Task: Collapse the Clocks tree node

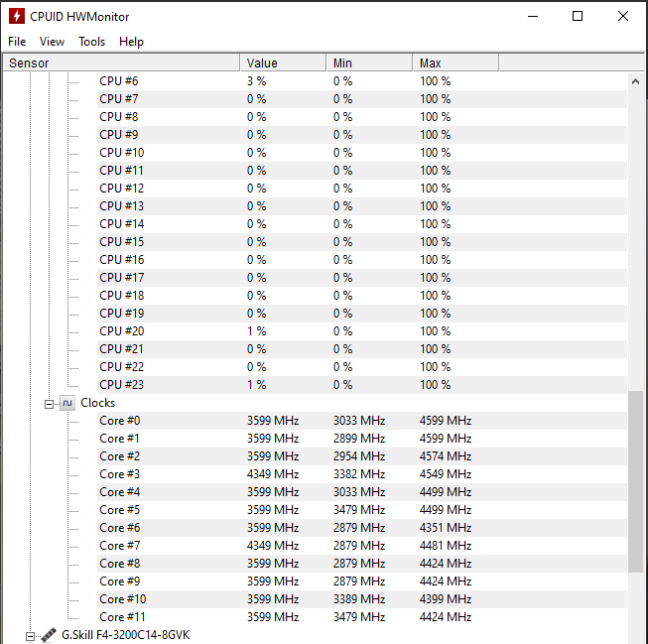Action: click(x=50, y=404)
